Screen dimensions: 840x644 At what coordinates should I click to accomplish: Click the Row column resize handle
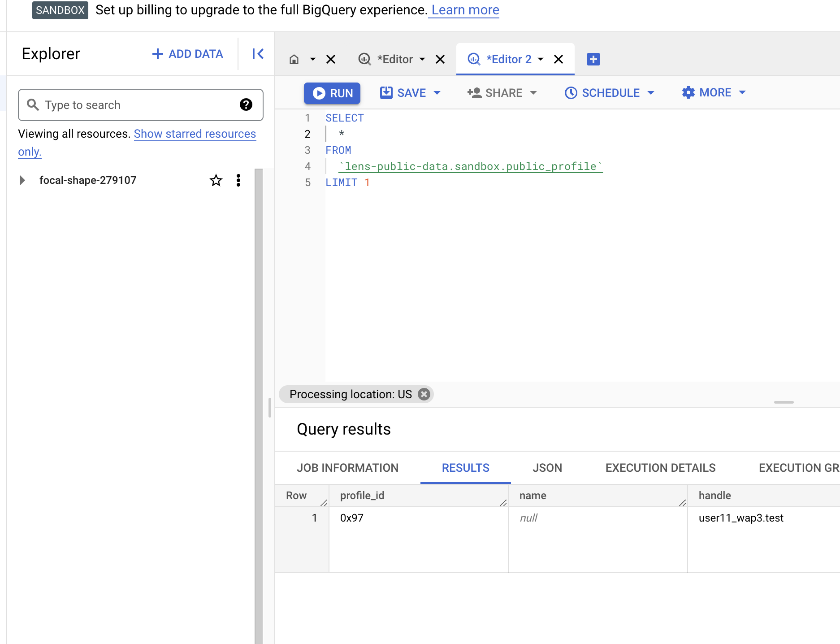(324, 503)
